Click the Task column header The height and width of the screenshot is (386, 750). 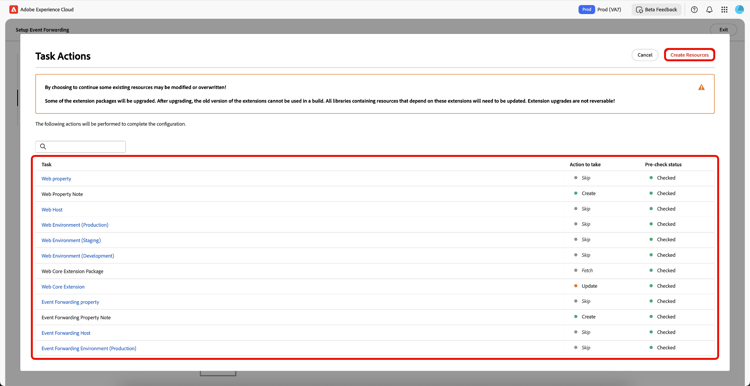tap(46, 164)
